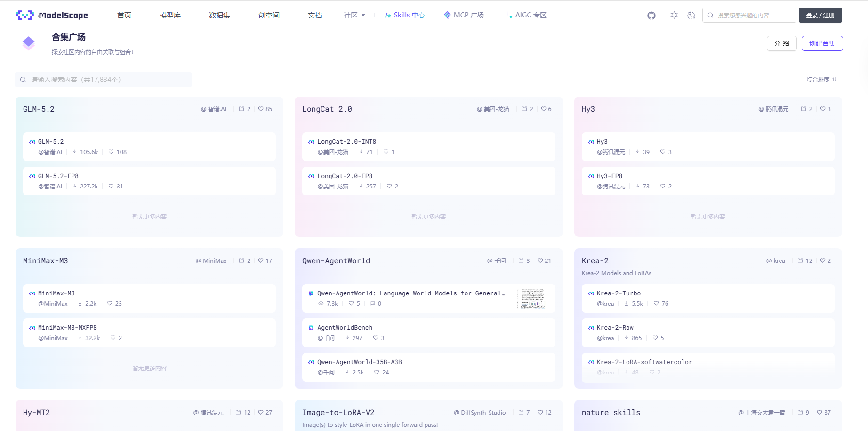Open the Krea-2-Turbo model entry

(x=708, y=298)
